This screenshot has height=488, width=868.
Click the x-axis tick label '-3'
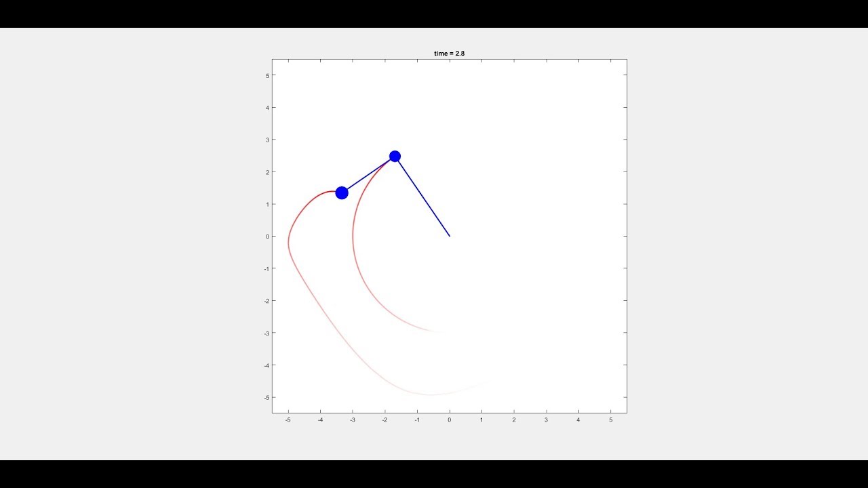click(x=352, y=420)
